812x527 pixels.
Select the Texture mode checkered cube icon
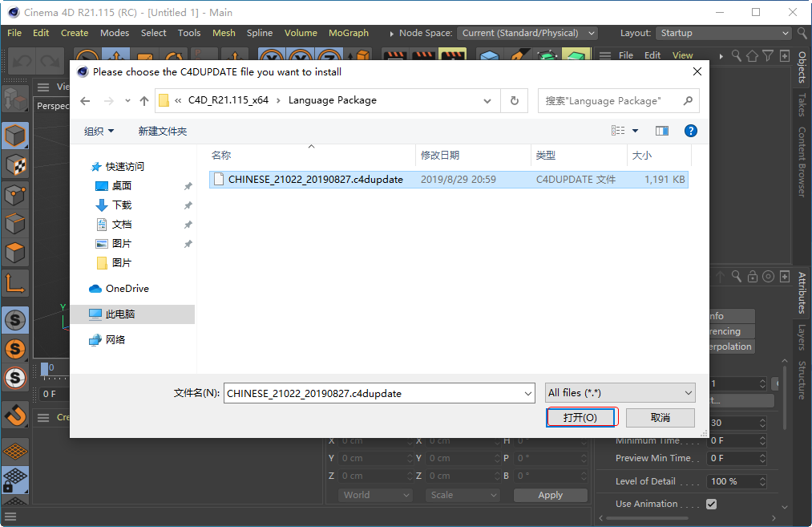point(15,165)
